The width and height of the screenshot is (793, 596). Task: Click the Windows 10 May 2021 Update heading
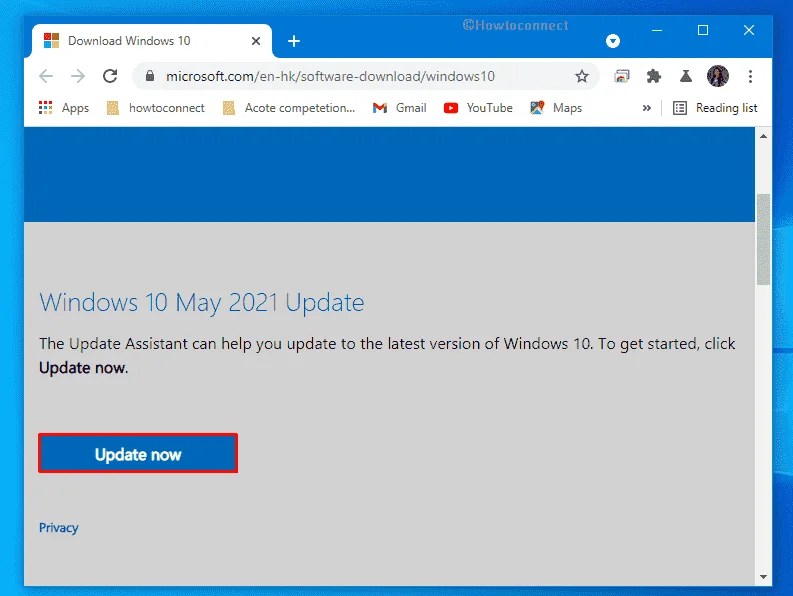coord(202,303)
